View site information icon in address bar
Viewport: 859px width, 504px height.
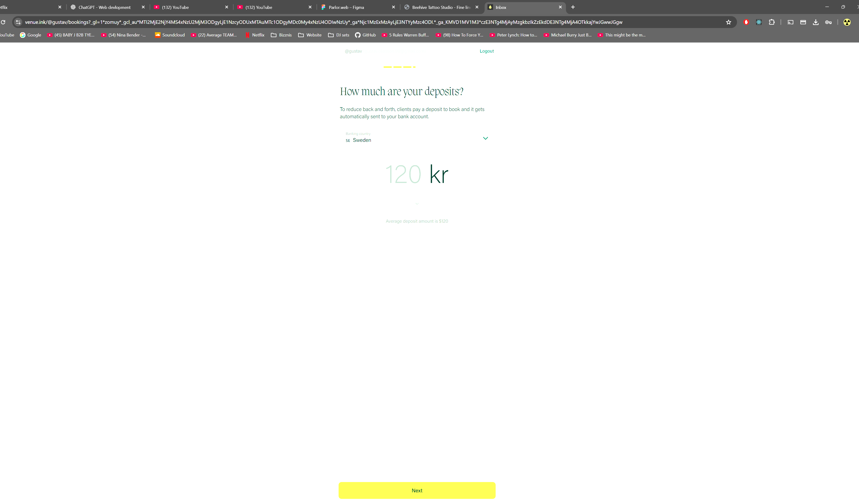(18, 22)
